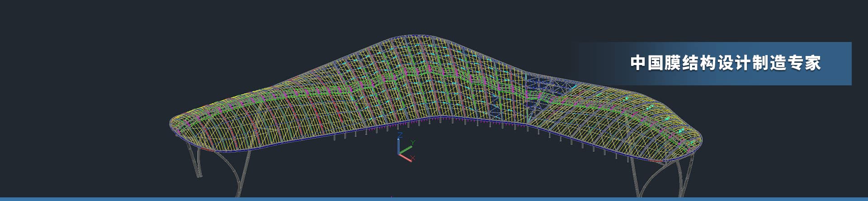Select the left rounded tip of the canopy
Viewport: 868px width, 201px height.
pyautogui.click(x=173, y=122)
